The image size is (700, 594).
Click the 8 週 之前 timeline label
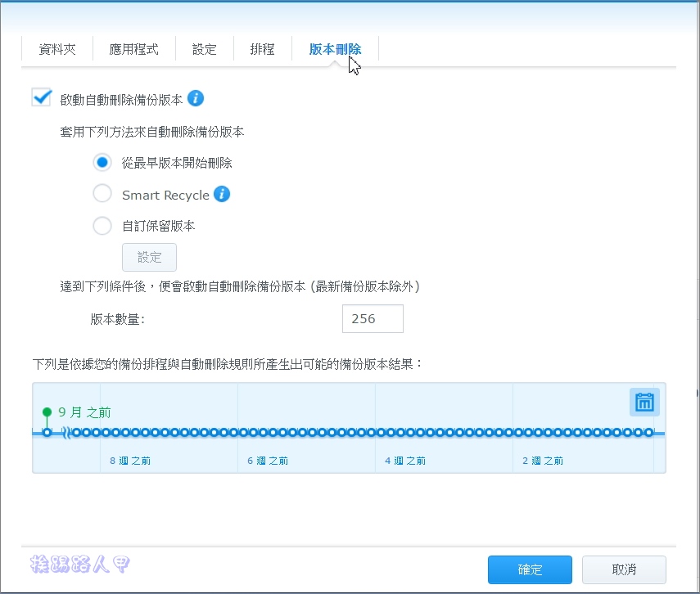(130, 461)
